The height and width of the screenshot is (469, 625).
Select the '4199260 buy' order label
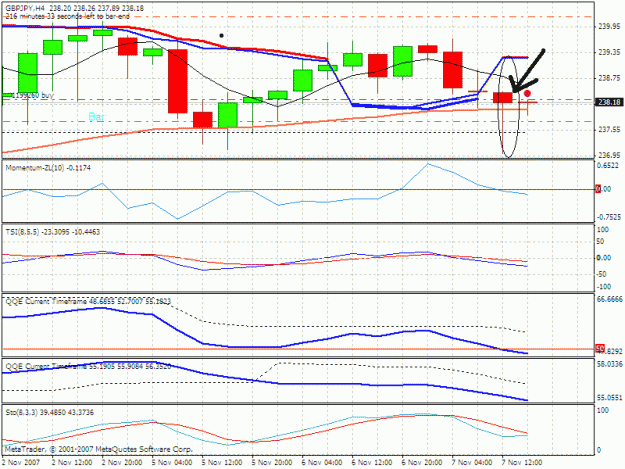pyautogui.click(x=33, y=96)
